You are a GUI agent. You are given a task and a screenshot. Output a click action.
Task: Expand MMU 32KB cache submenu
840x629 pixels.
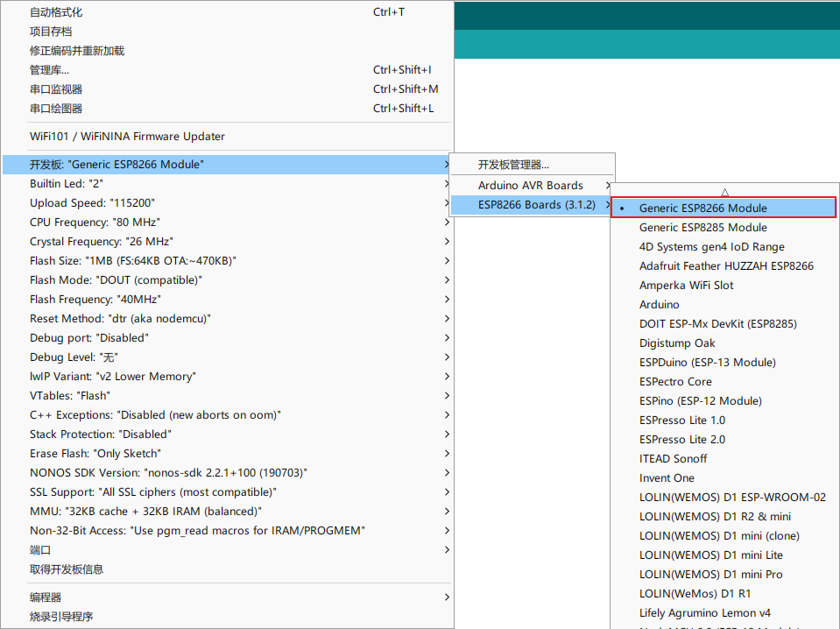(228, 512)
